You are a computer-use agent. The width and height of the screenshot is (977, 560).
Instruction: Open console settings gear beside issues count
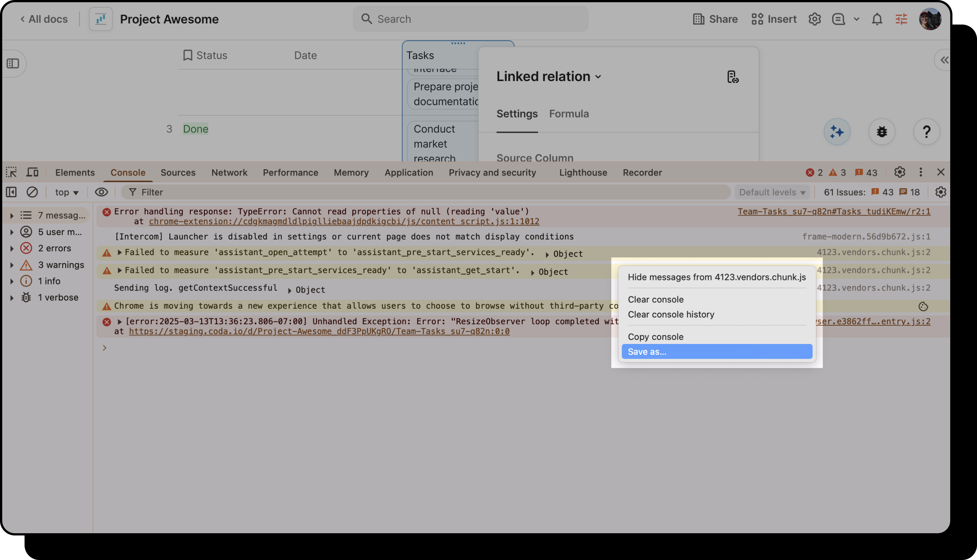[940, 192]
